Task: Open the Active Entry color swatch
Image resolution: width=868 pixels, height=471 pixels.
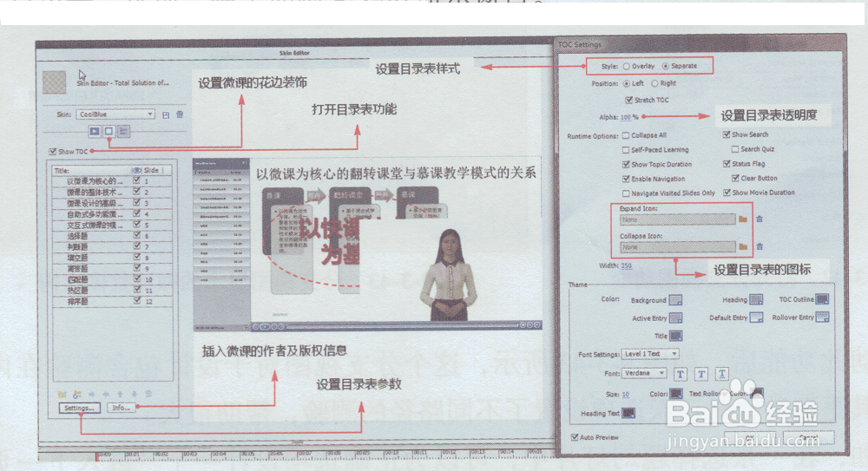Action: pyautogui.click(x=675, y=318)
